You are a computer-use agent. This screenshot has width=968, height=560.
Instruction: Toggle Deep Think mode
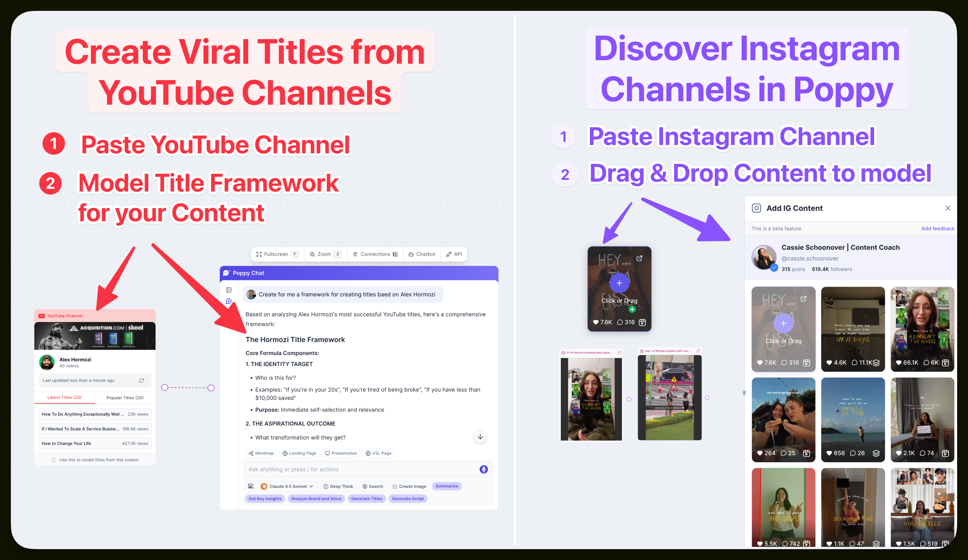(338, 486)
